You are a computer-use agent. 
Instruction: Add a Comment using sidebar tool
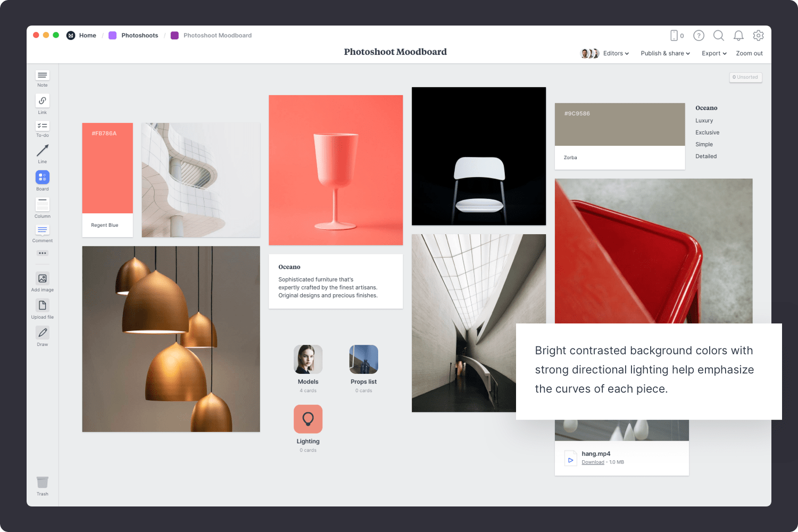point(43,230)
